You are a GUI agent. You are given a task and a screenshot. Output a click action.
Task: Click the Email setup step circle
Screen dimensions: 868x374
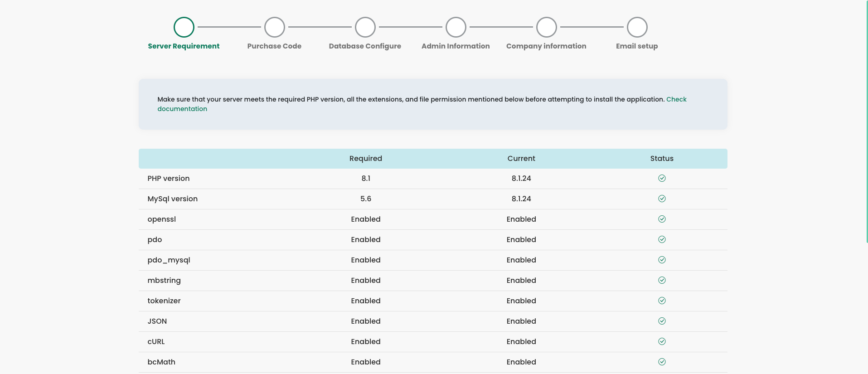637,27
